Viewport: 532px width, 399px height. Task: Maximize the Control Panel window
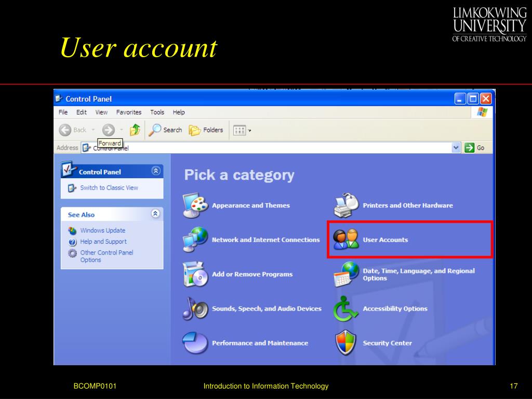473,99
